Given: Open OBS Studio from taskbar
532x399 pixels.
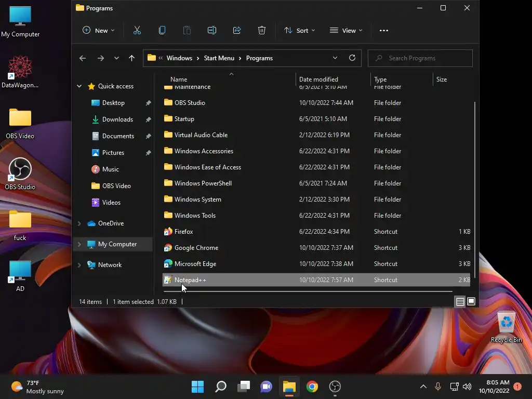Looking at the screenshot, I should click(x=335, y=387).
